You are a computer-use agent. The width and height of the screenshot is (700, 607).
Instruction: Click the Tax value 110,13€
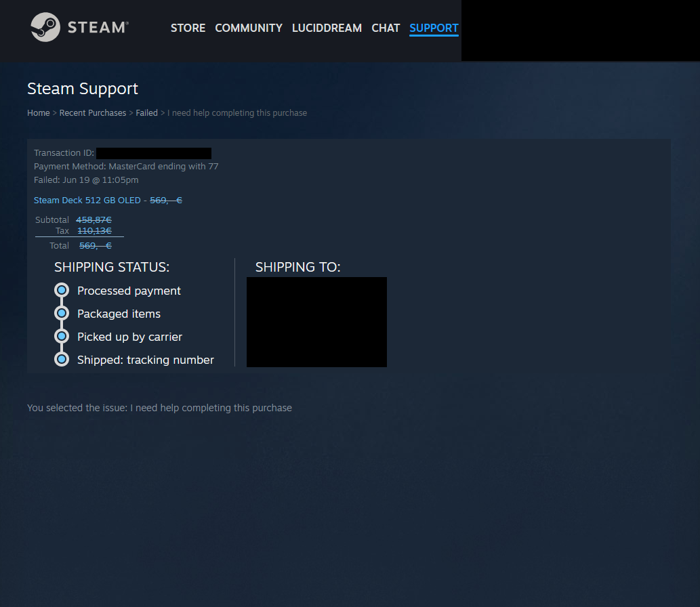95,231
